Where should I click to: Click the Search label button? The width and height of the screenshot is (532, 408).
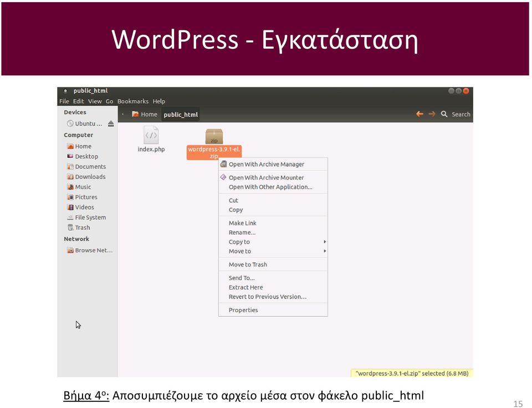pyautogui.click(x=461, y=115)
